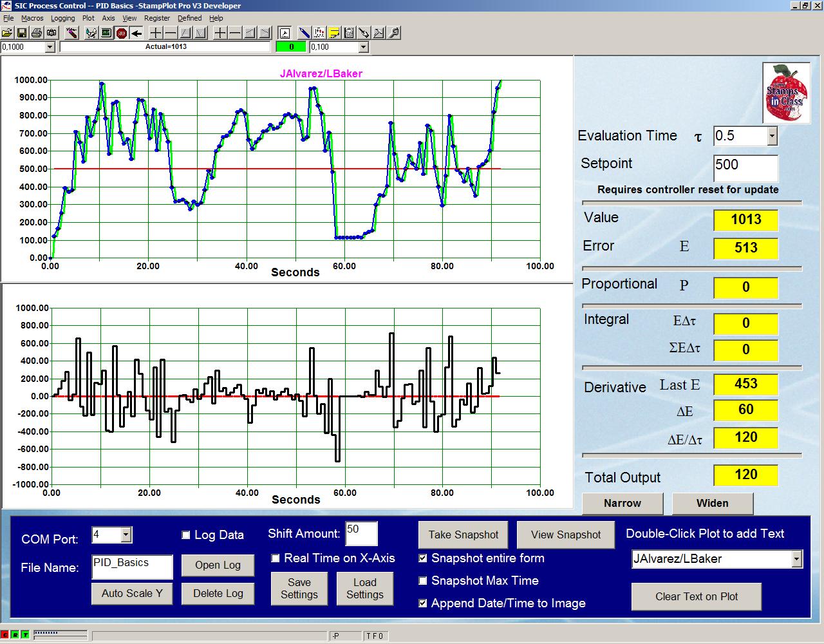824x644 pixels.
Task: Open the JAlvarez/LBaker text dropdown
Action: (796, 559)
